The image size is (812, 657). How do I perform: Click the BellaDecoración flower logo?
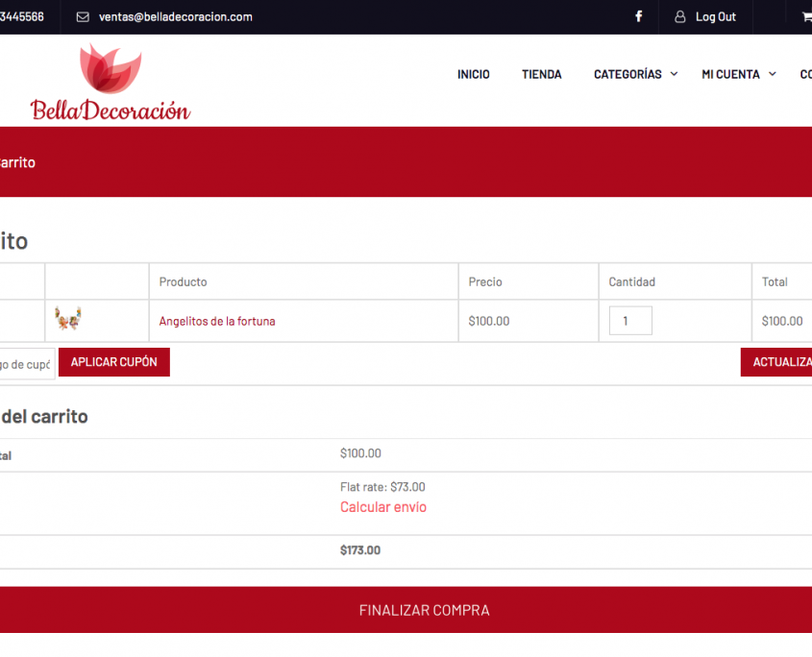pos(111,83)
